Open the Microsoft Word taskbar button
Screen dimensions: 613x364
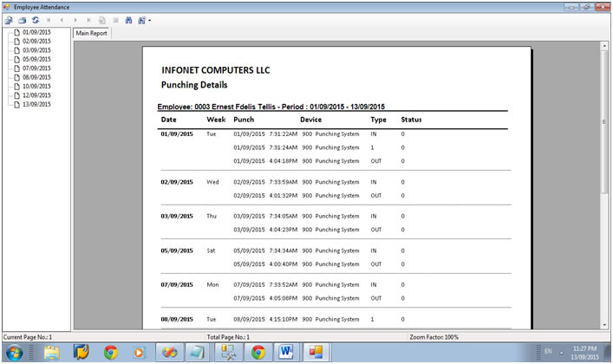click(286, 353)
